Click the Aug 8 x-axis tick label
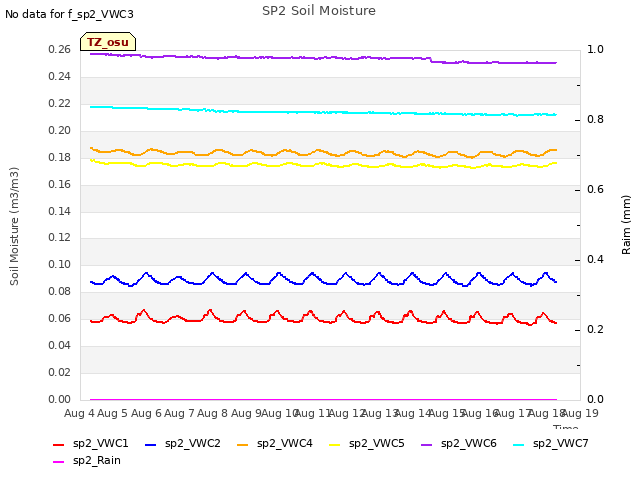 pyautogui.click(x=212, y=413)
